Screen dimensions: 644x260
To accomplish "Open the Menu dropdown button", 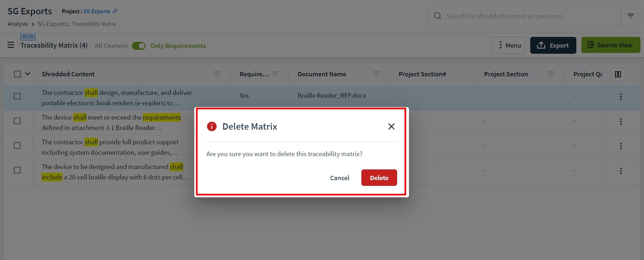I will tap(508, 45).
